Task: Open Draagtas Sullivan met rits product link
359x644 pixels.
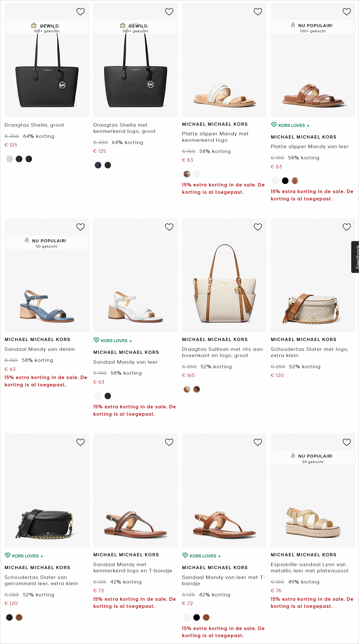Action: pos(222,352)
